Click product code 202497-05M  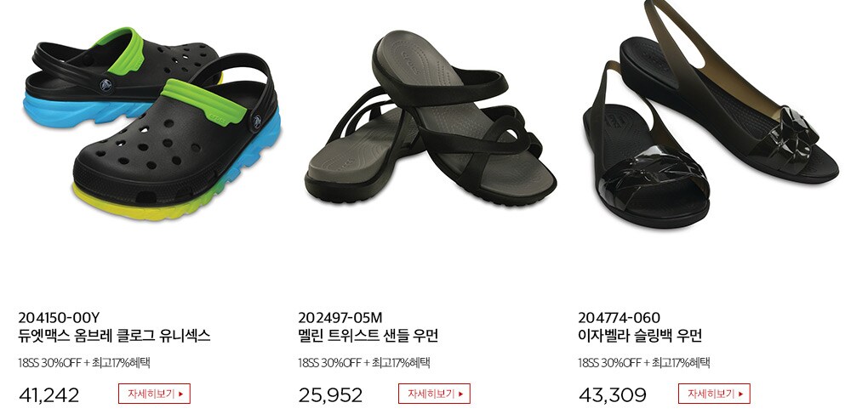340,318
